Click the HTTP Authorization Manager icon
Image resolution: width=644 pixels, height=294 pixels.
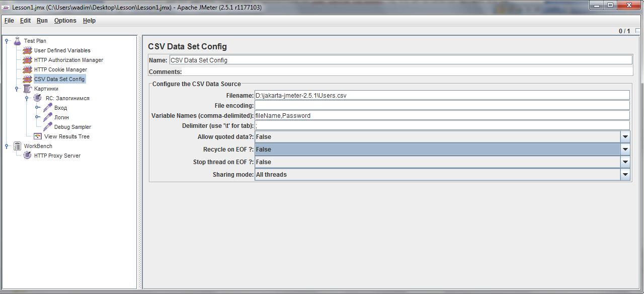pyautogui.click(x=27, y=60)
